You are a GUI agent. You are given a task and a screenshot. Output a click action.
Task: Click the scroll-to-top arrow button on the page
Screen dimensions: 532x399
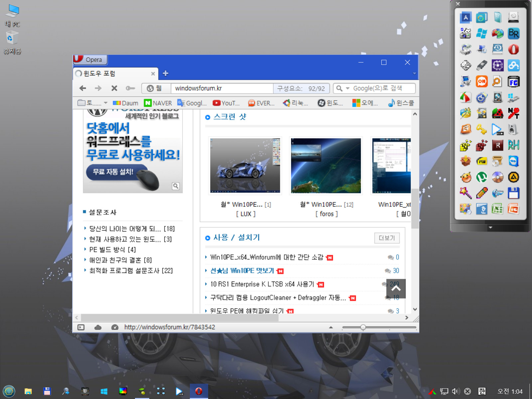tap(396, 289)
